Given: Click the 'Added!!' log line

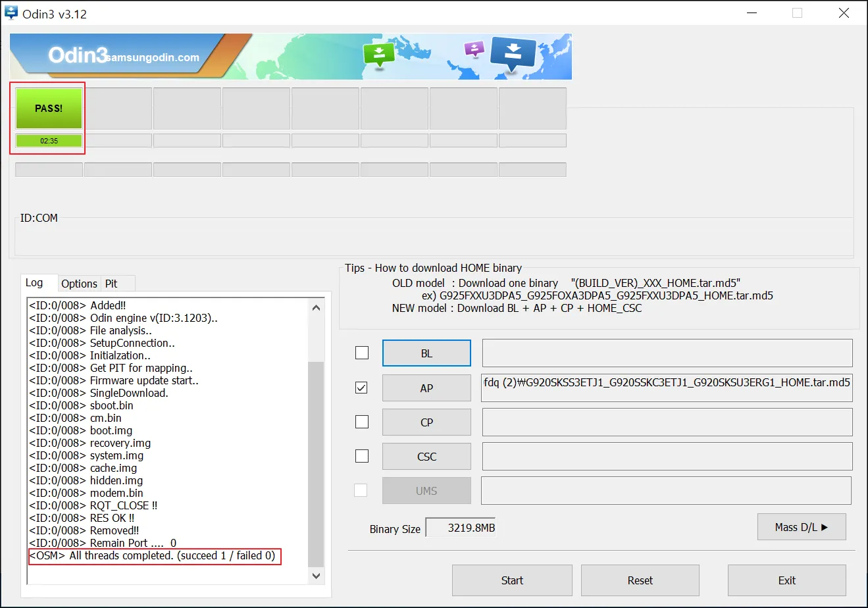Looking at the screenshot, I should (78, 305).
